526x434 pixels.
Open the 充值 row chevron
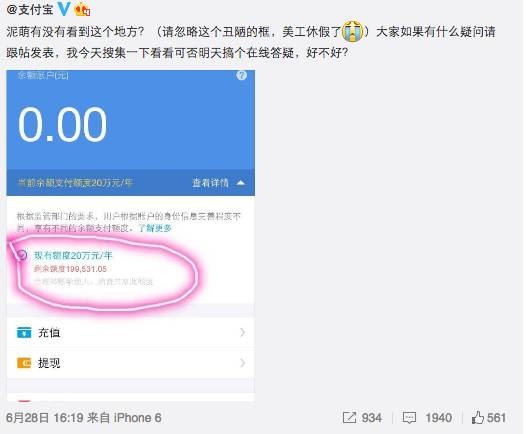[242, 332]
